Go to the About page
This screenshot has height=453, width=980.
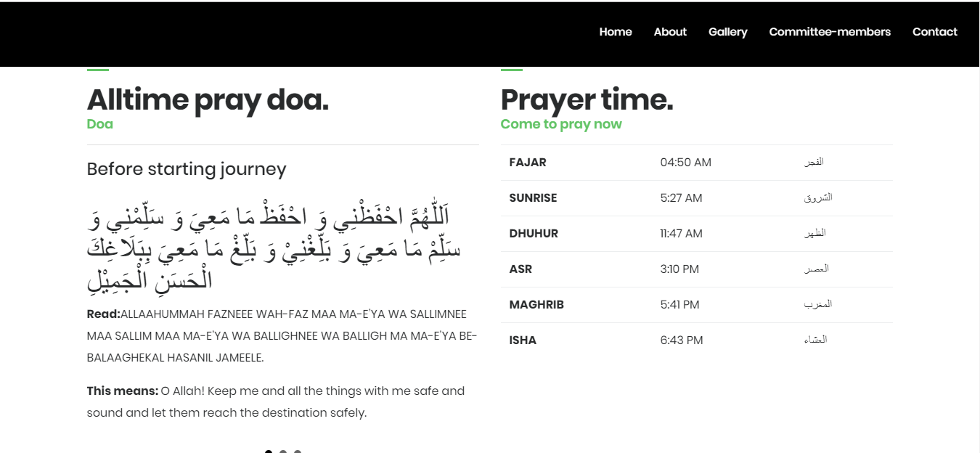click(x=670, y=32)
